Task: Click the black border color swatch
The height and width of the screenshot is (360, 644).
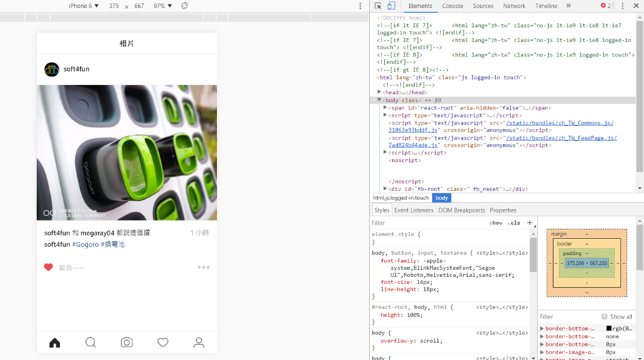Action: (609, 329)
